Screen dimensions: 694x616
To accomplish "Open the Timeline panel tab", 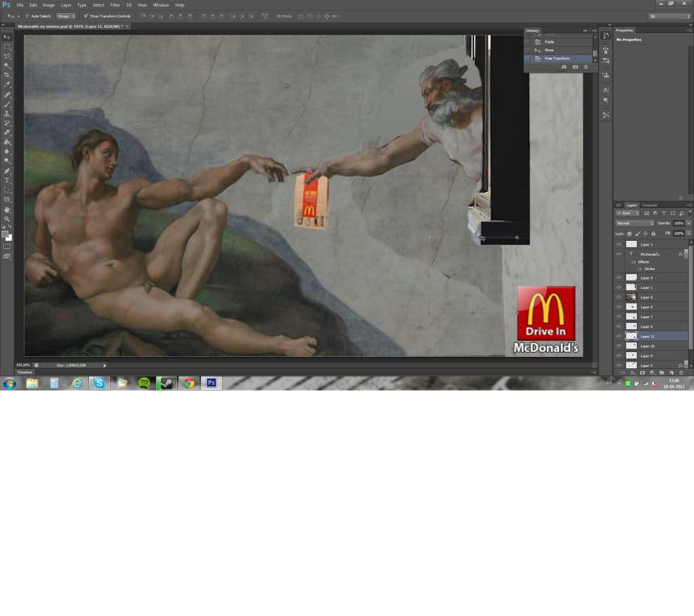I will tap(25, 372).
